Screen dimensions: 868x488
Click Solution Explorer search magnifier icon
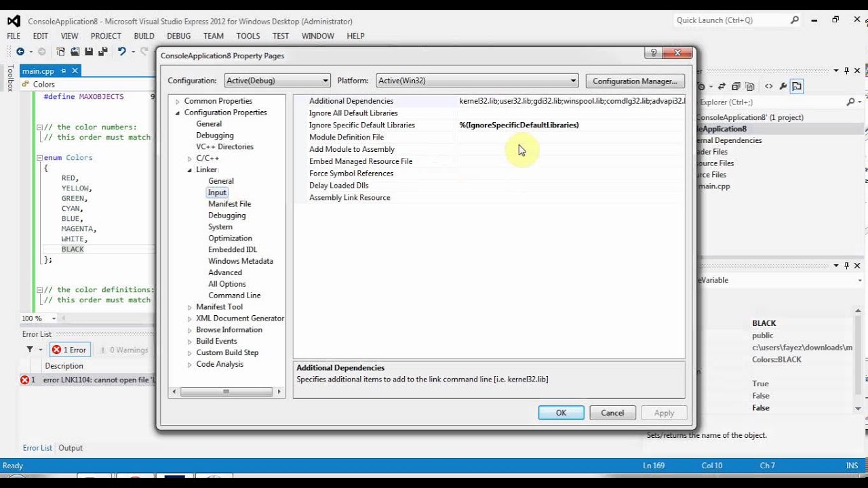[x=850, y=102]
